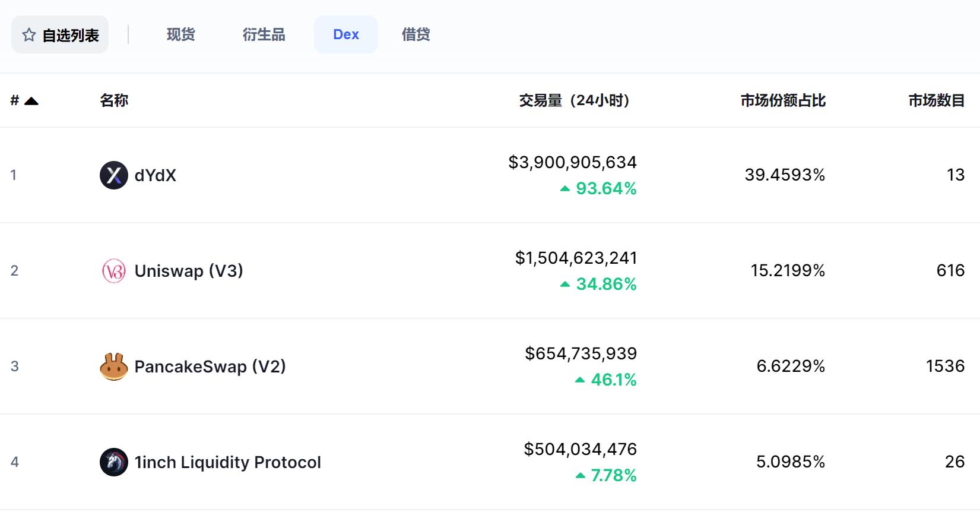Open the dYdX exchange link
Screen dimensions: 980x515
pos(155,175)
